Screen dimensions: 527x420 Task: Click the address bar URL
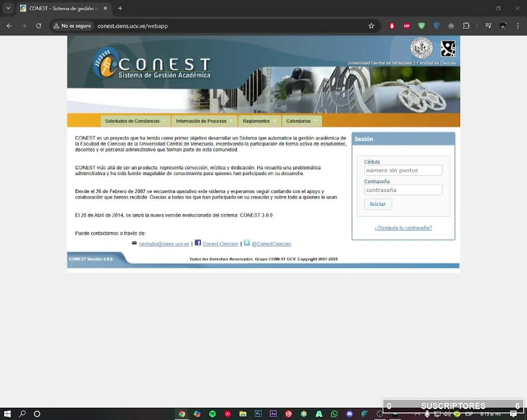tap(132, 26)
